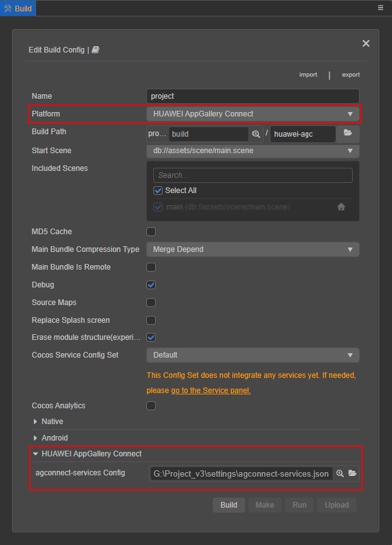The width and height of the screenshot is (392, 545).
Task: Locate build path with the magnifier icon
Action: point(256,134)
